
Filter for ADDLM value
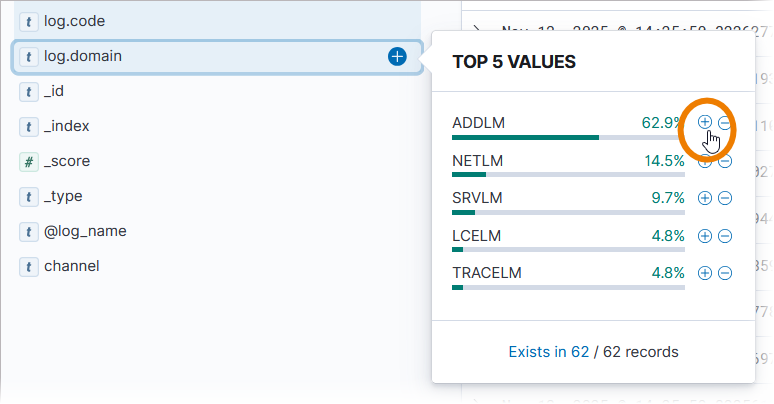tap(704, 122)
